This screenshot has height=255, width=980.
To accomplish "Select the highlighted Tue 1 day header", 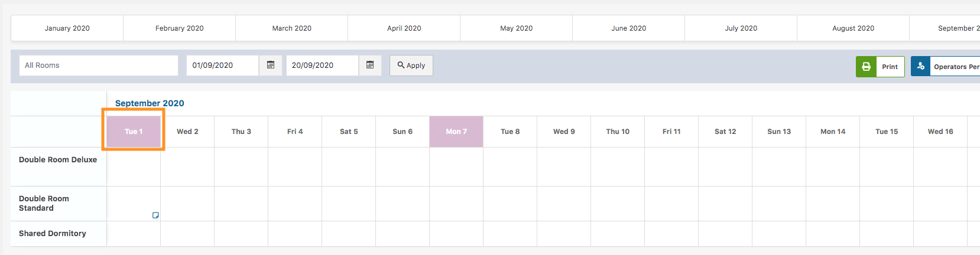I will click(134, 132).
